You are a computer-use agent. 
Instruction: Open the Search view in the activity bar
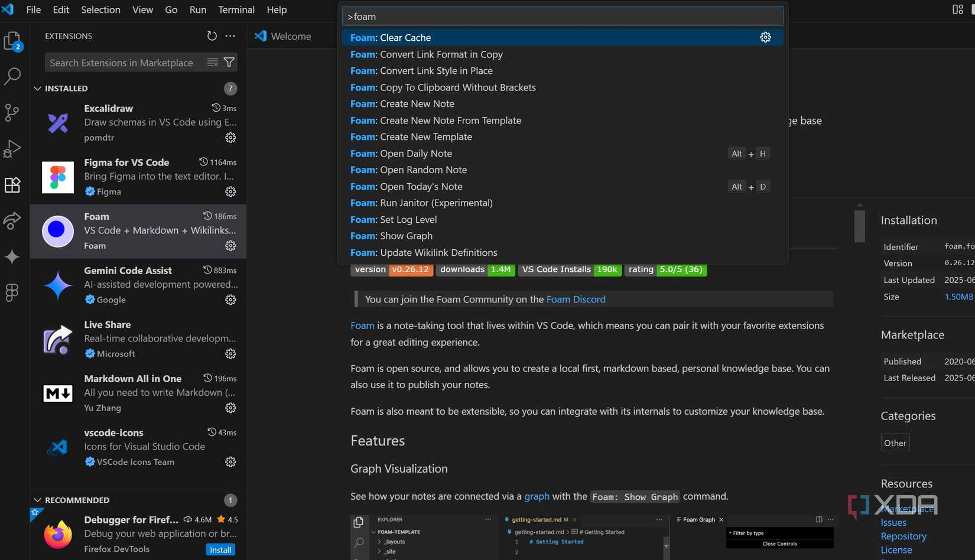pyautogui.click(x=12, y=76)
